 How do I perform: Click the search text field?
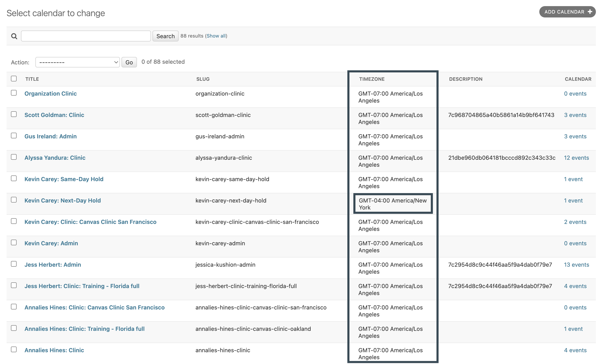click(86, 36)
